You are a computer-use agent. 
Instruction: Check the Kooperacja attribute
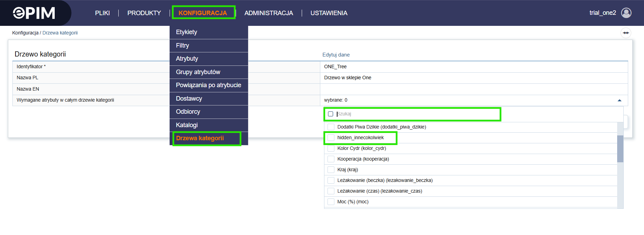(331, 159)
